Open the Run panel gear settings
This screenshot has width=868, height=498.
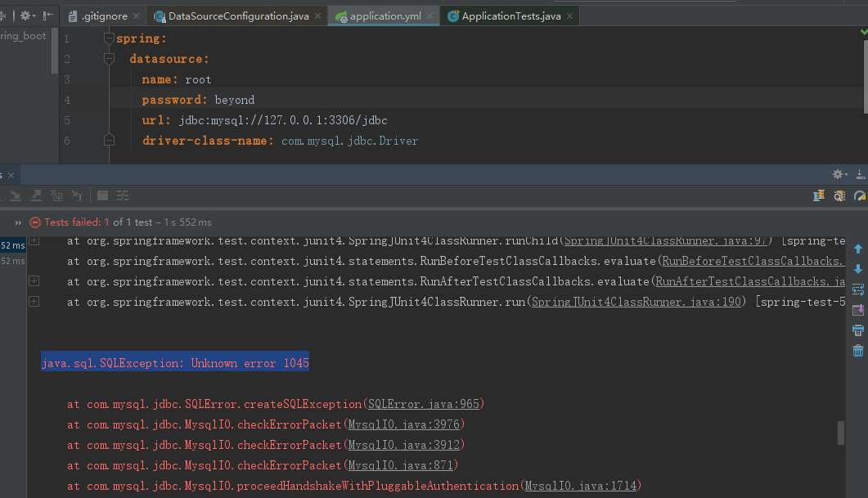839,175
